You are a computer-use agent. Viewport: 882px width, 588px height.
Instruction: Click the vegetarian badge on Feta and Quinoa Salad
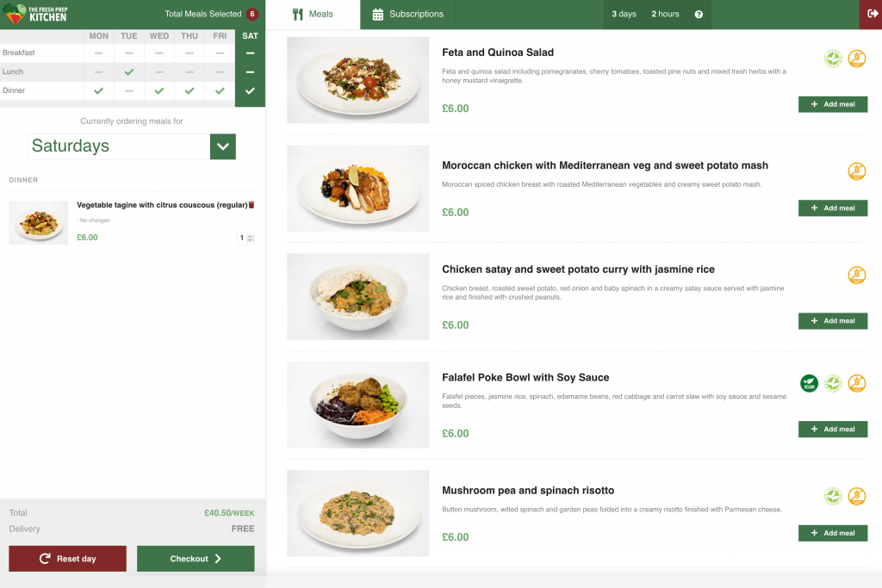tap(833, 59)
